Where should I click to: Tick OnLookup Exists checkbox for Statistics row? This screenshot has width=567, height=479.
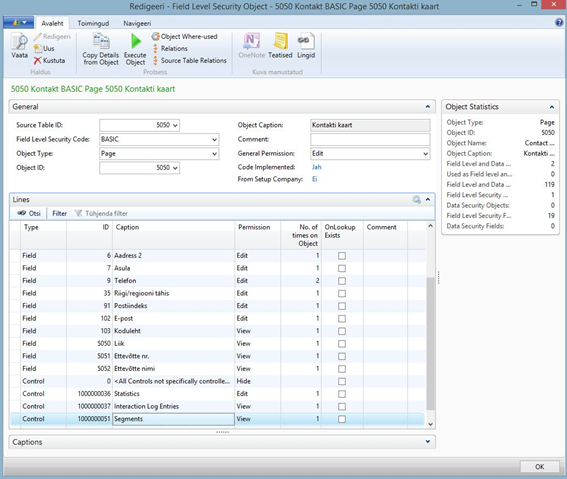pyautogui.click(x=342, y=394)
